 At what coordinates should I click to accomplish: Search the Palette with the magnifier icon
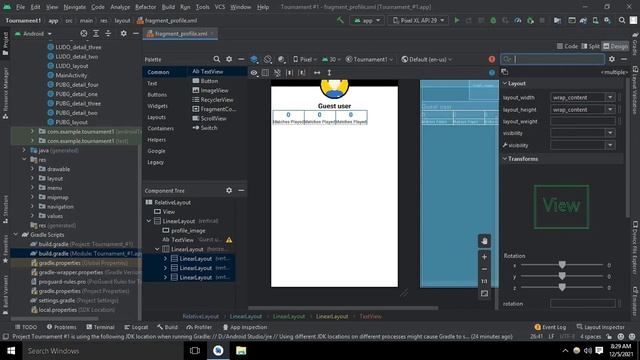[217, 59]
